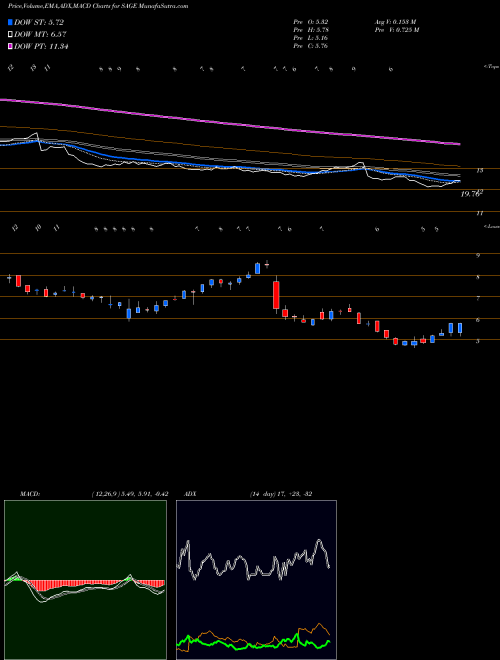Click the upper chart axis label 13

pos(479,170)
